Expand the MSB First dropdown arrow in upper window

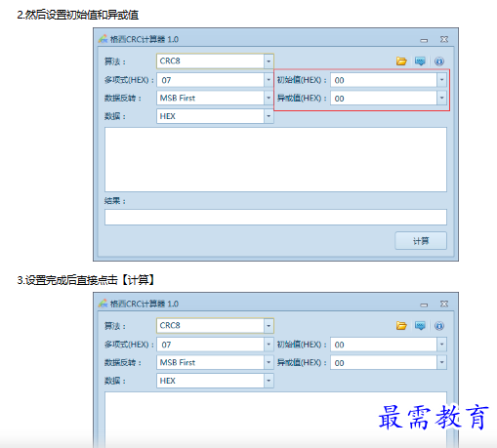coord(269,98)
